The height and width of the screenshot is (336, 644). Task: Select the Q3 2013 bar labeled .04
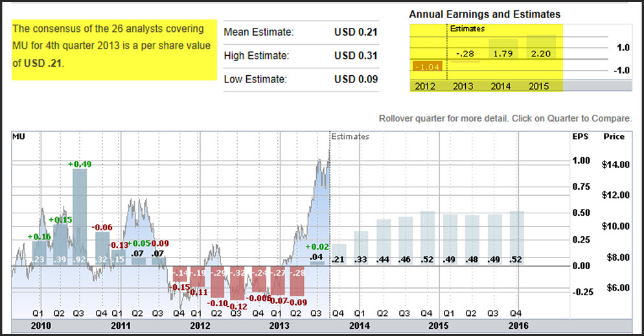click(x=317, y=260)
